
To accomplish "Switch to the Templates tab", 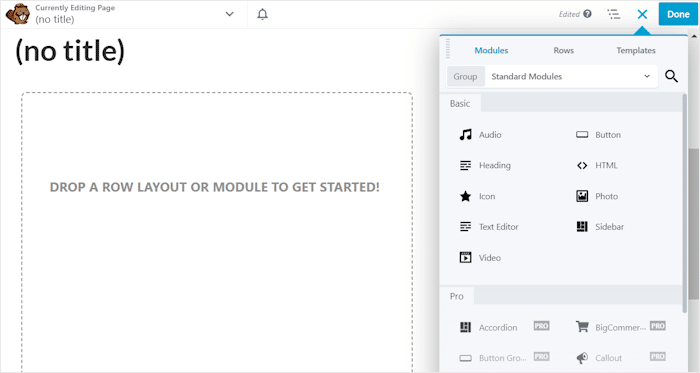I will (x=636, y=50).
